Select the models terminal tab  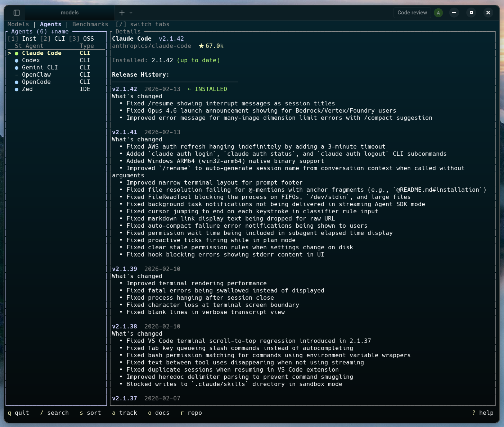69,13
